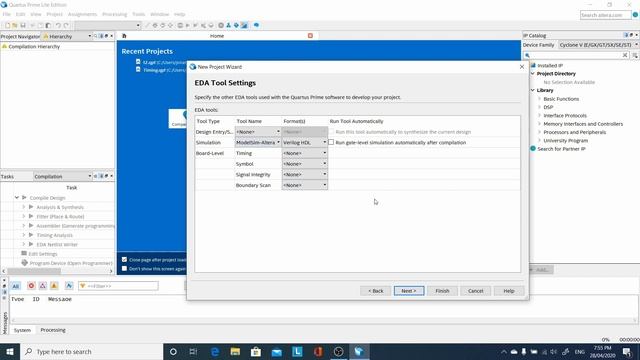This screenshot has width=640, height=360.
Task: Enable run gate-level simulation automatically checkbox
Action: pos(331,142)
